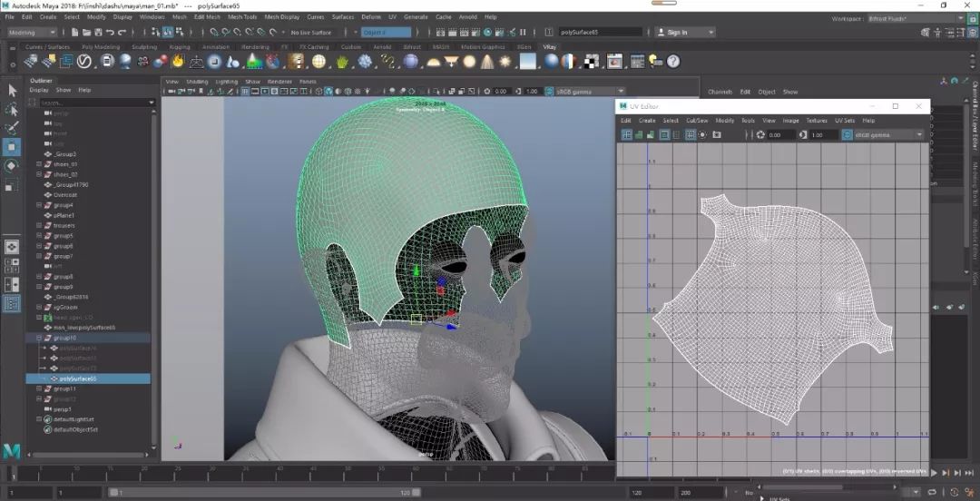Expand xgGroom node in Outliner
This screenshot has height=501, width=980.
[39, 307]
